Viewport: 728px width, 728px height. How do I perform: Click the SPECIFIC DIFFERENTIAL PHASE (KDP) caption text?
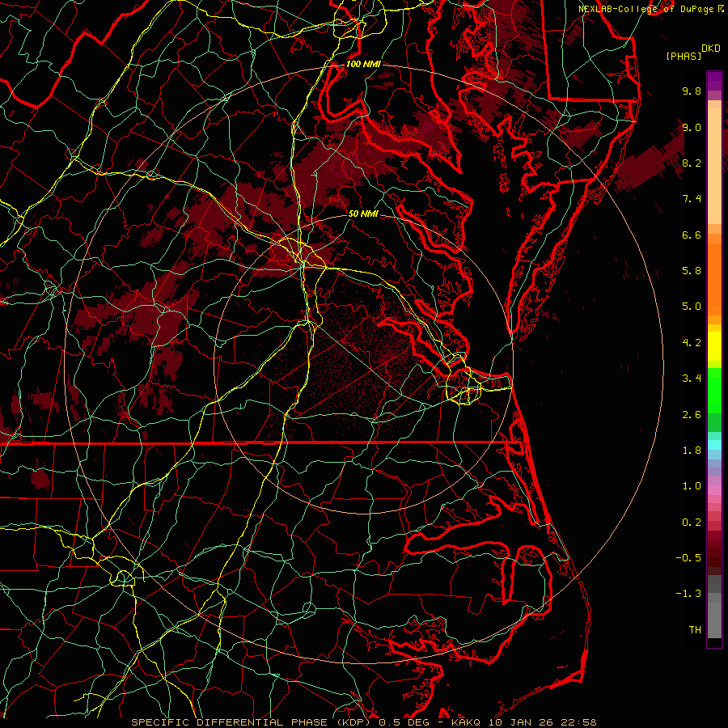[x=252, y=722]
